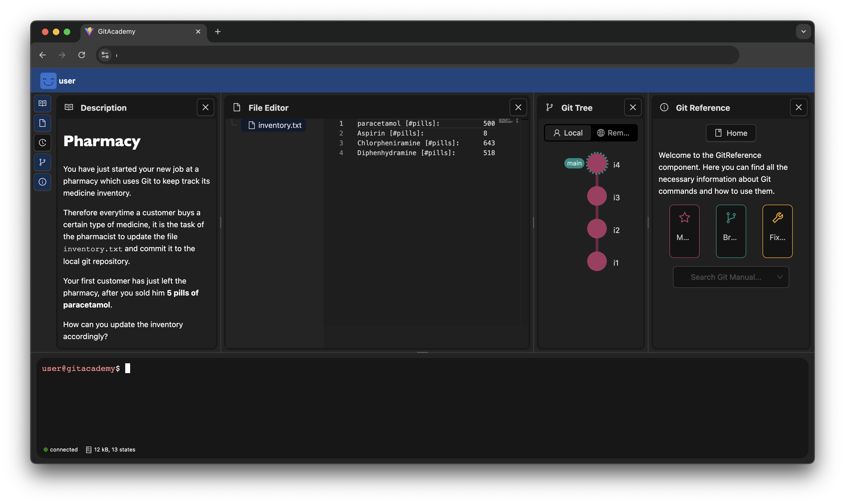This screenshot has height=504, width=845.
Task: Focus the terminal command prompt
Action: pyautogui.click(x=128, y=368)
